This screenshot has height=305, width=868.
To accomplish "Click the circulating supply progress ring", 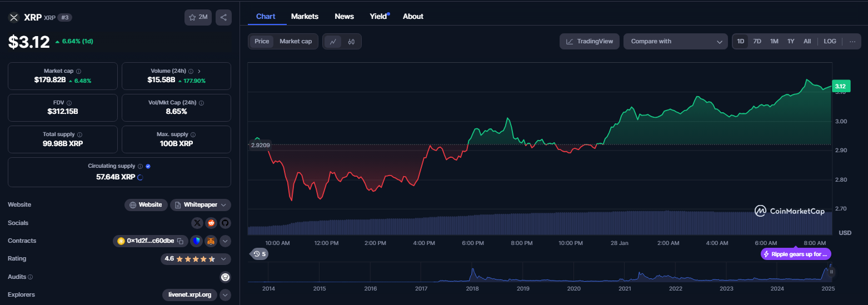I will [x=140, y=177].
